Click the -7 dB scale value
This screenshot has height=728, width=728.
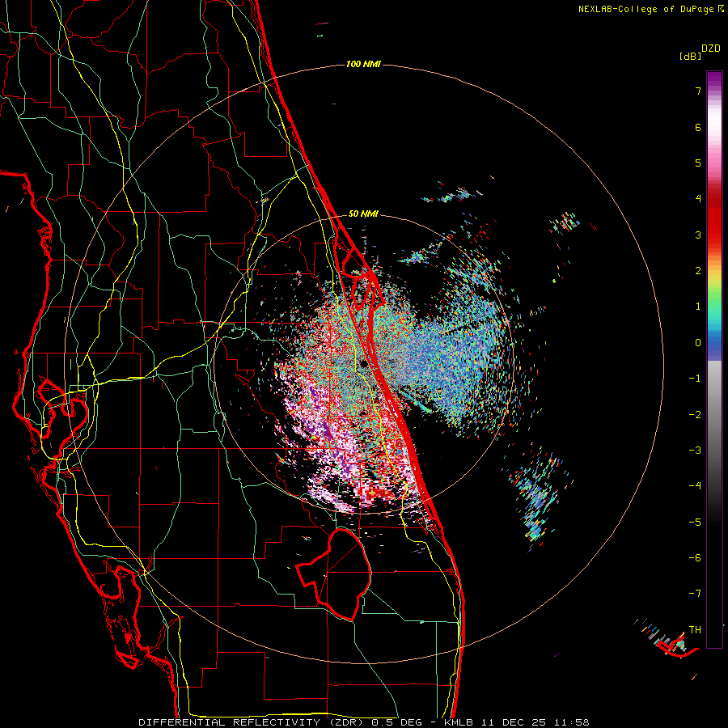695,594
